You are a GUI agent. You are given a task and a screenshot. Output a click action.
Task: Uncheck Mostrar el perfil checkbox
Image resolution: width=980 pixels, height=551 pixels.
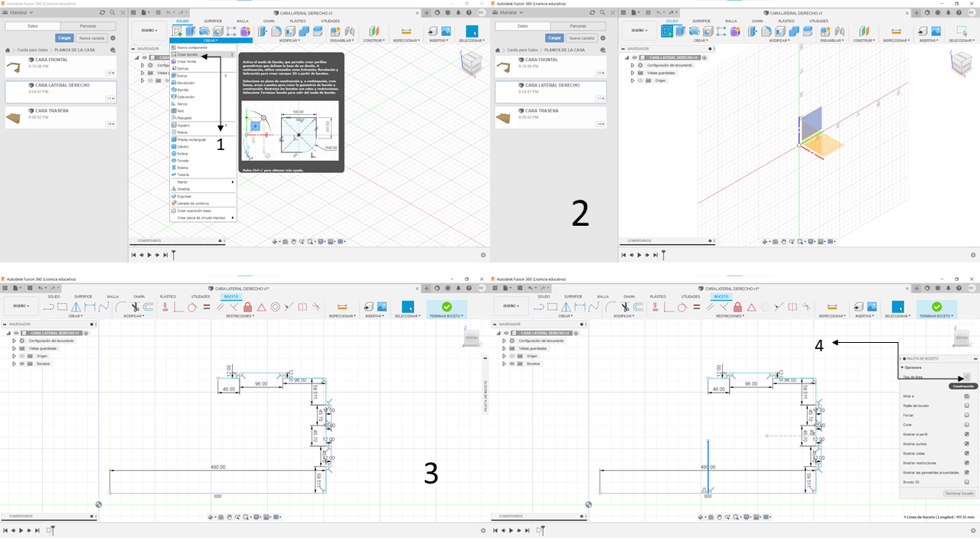coord(967,434)
